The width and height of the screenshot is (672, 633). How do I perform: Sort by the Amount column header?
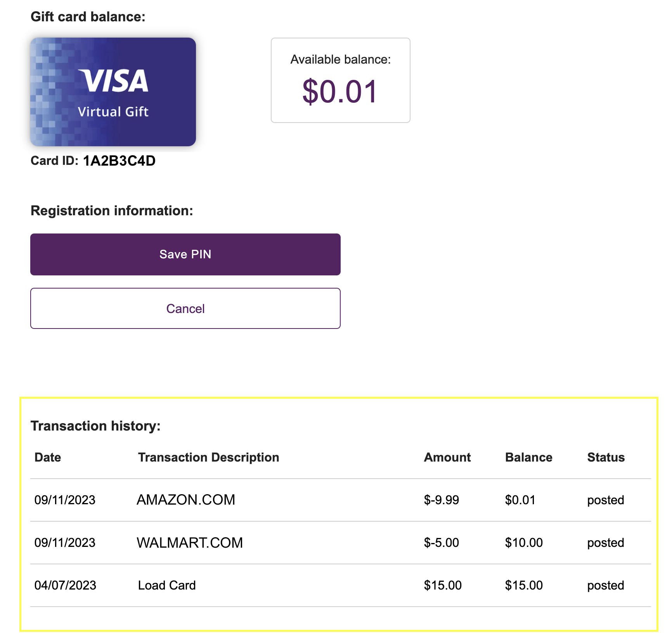point(447,457)
